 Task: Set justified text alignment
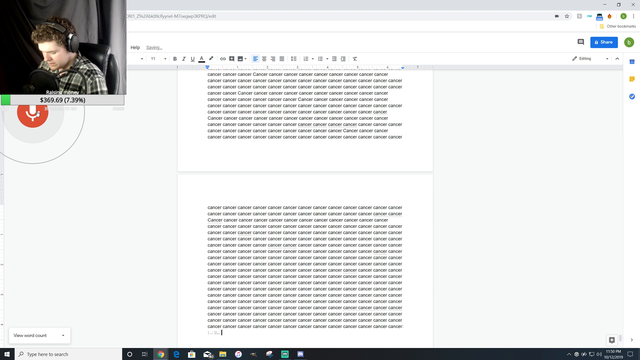282,59
